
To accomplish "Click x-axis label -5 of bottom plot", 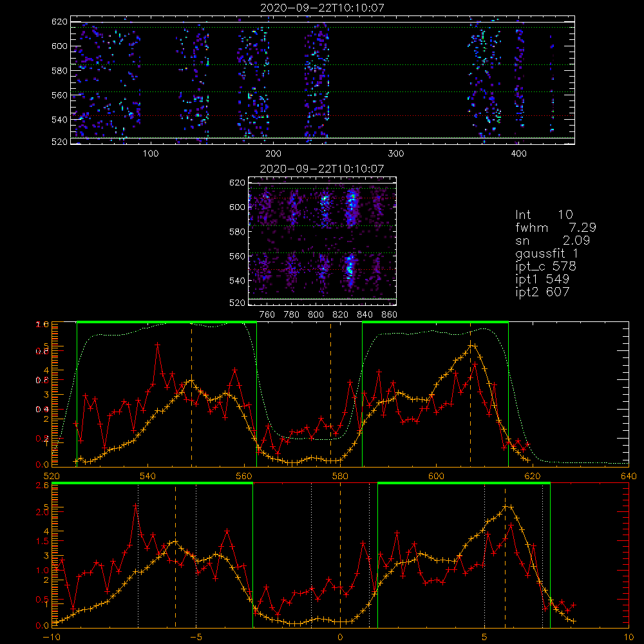I will [196, 638].
